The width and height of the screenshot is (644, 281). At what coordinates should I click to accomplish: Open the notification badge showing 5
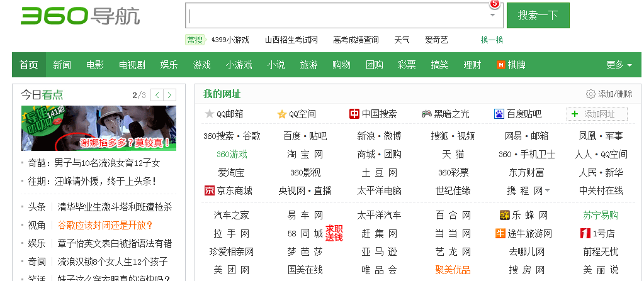[x=494, y=3]
